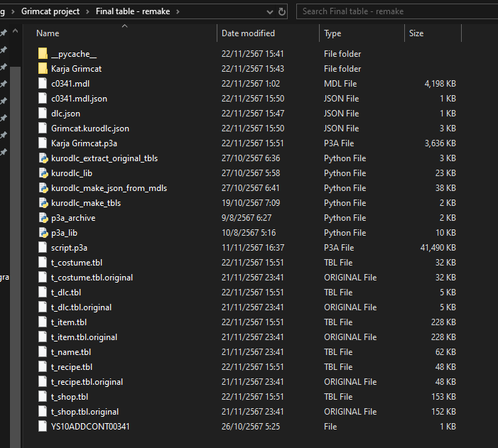
Task: Sort files by the Name column
Action: click(x=48, y=33)
